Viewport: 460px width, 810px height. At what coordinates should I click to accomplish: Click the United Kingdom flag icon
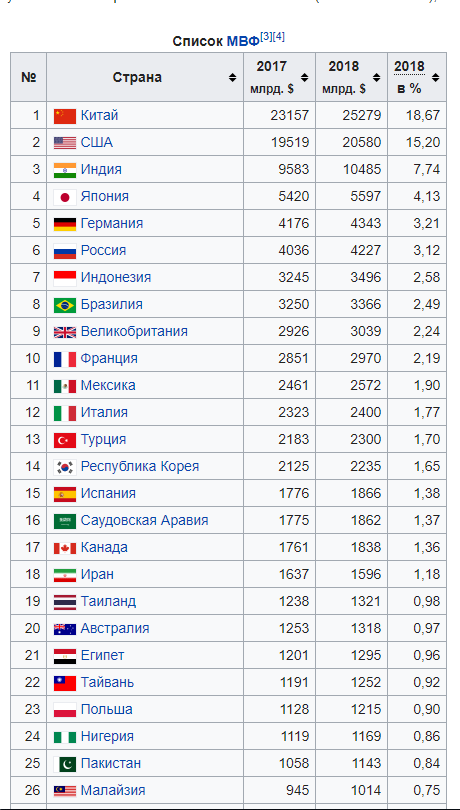[65, 332]
